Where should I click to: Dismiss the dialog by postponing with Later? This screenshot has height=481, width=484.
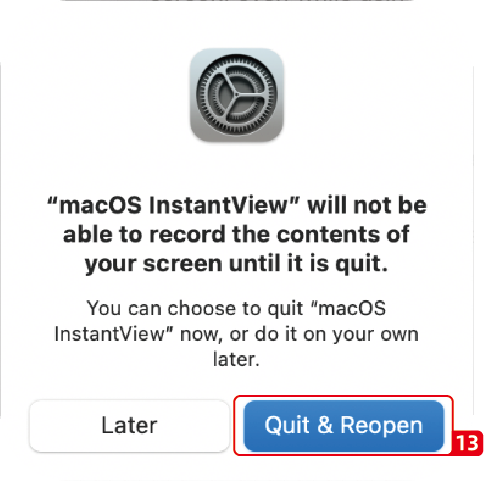tap(129, 426)
